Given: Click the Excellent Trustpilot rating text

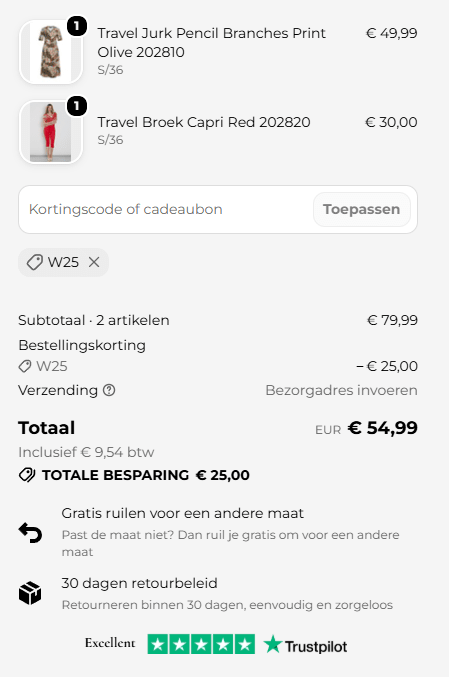Looking at the screenshot, I should click(110, 643).
